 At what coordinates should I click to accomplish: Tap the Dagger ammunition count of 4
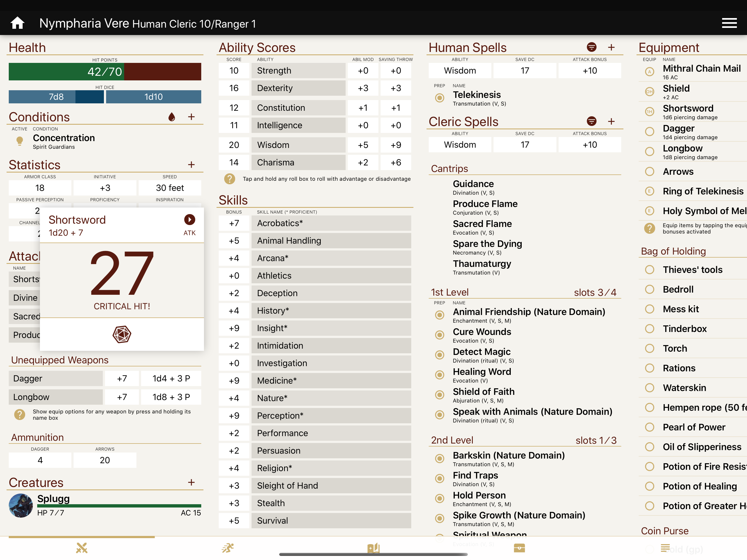coord(40,460)
